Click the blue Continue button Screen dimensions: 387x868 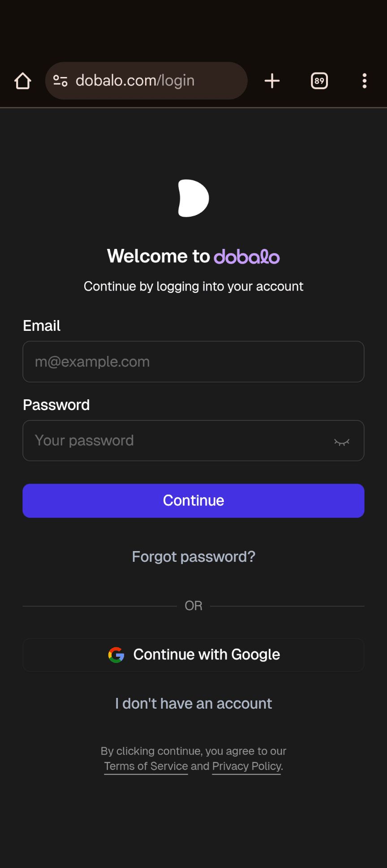pos(193,500)
